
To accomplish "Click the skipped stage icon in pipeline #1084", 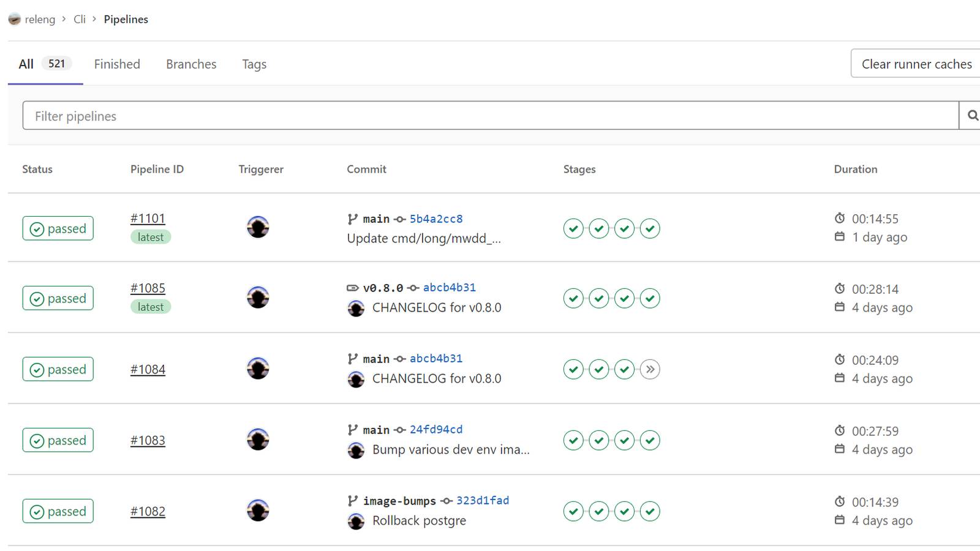I will (x=650, y=369).
